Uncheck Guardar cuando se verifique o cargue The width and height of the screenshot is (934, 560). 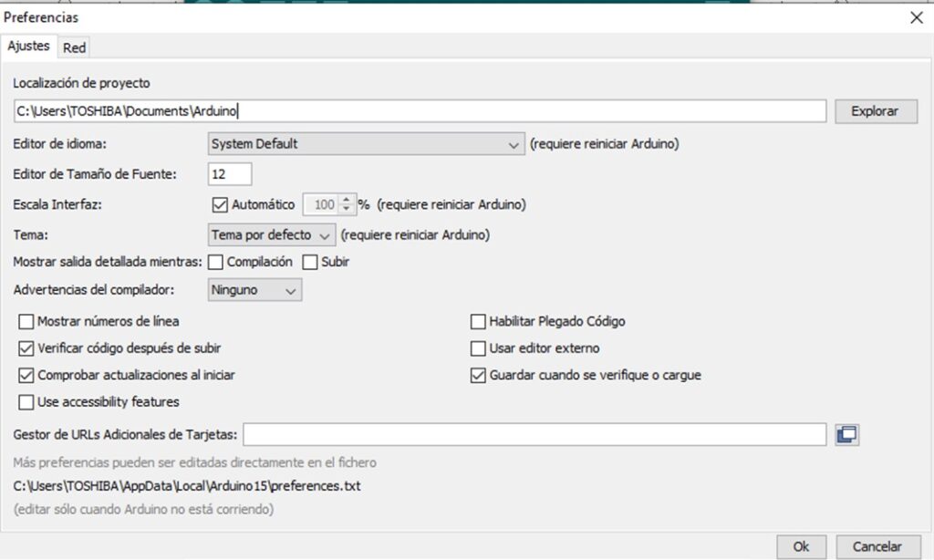[478, 375]
